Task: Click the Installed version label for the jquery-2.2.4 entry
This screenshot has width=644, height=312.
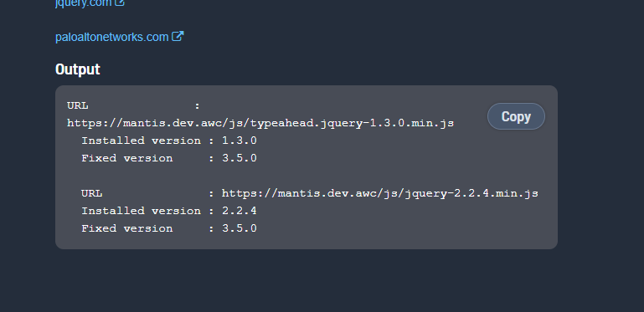Action: pos(142,211)
